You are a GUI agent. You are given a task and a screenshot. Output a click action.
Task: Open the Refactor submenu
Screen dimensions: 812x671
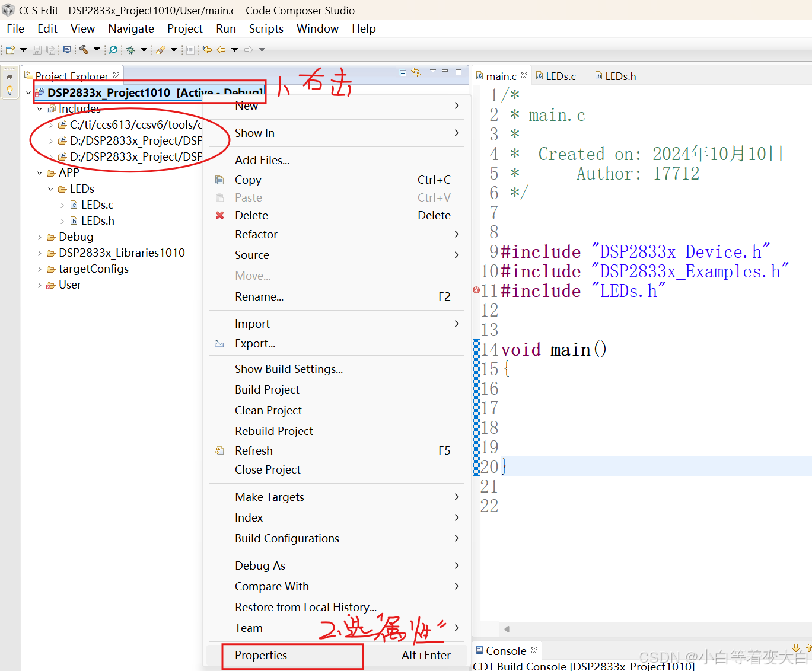click(337, 234)
